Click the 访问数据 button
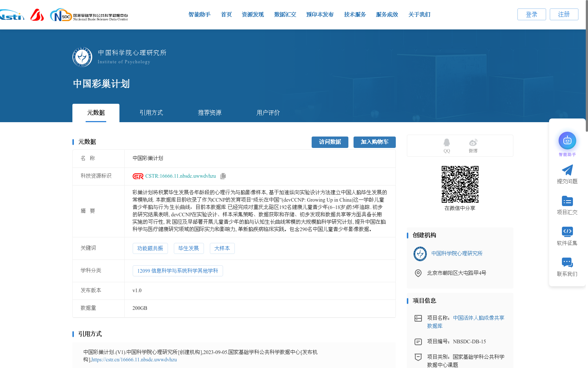The image size is (588, 368). click(x=330, y=142)
